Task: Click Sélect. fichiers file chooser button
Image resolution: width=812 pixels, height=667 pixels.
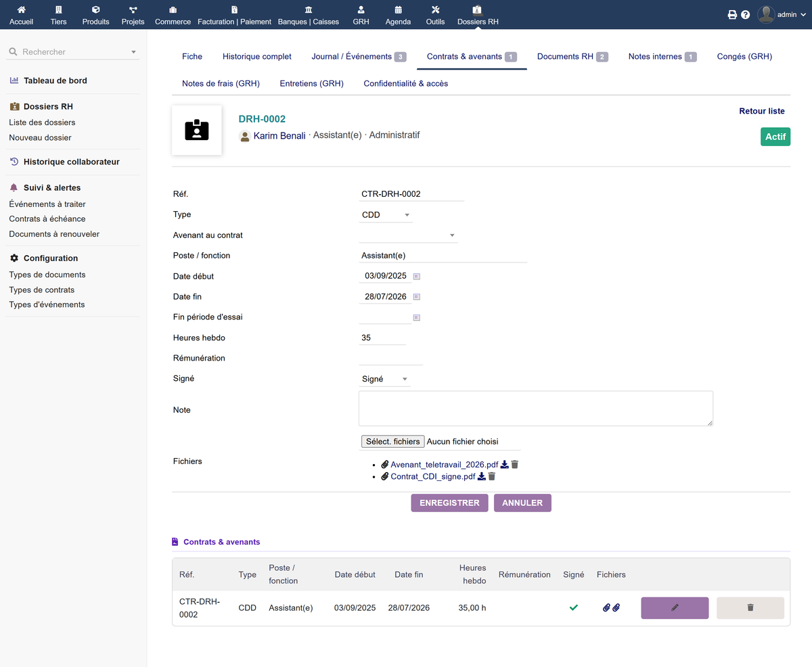Action: (x=393, y=442)
